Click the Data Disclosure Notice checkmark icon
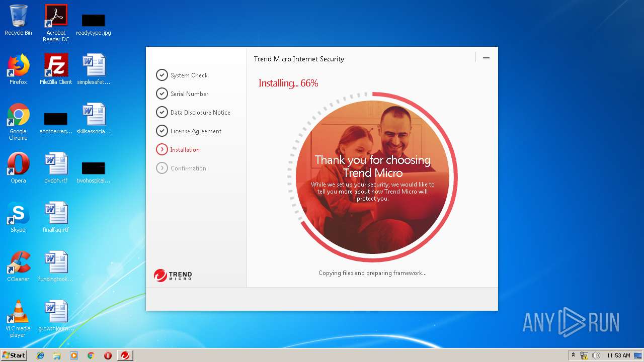 click(162, 112)
